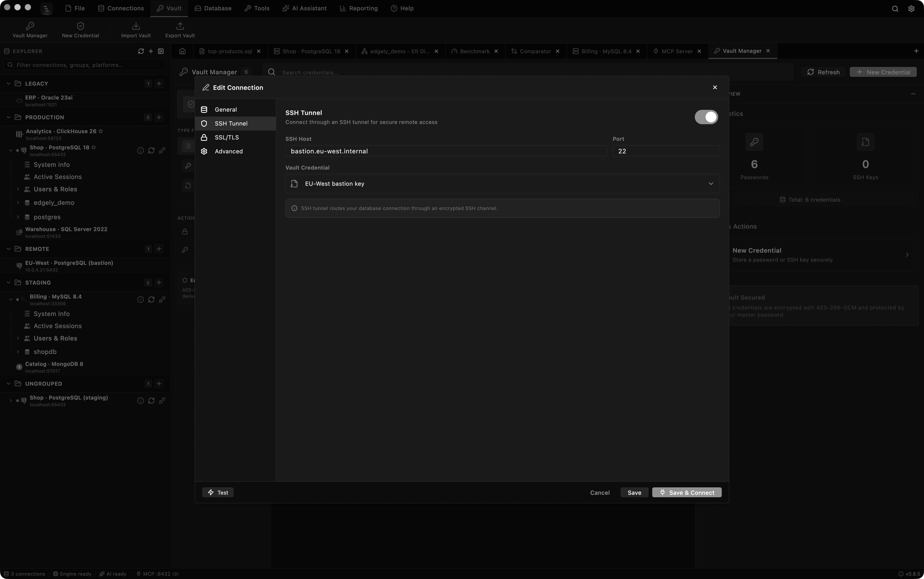The height and width of the screenshot is (579, 924).
Task: Edit the SSH Port field
Action: tap(666, 151)
